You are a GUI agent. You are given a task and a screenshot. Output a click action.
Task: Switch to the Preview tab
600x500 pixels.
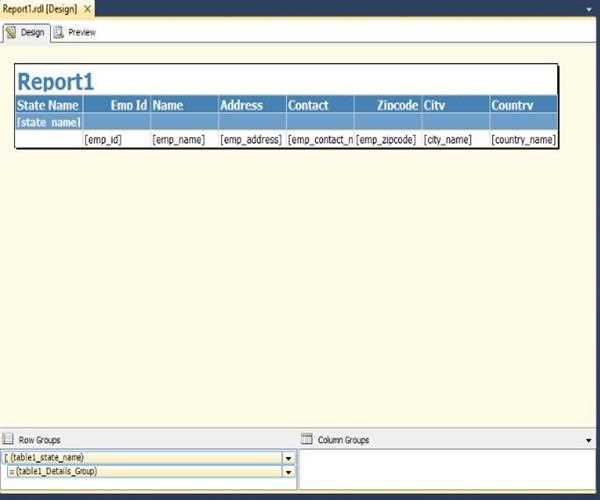[75, 32]
